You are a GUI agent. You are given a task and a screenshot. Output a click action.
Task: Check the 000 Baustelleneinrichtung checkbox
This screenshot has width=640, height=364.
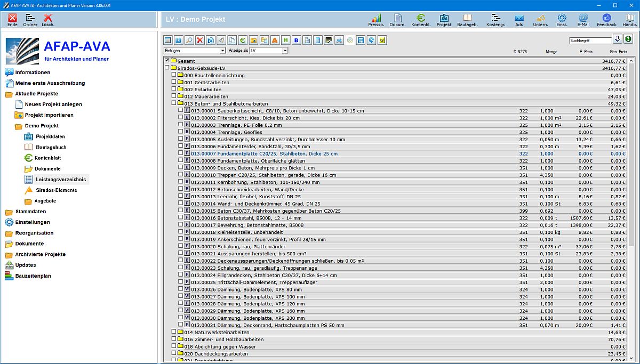[173, 75]
